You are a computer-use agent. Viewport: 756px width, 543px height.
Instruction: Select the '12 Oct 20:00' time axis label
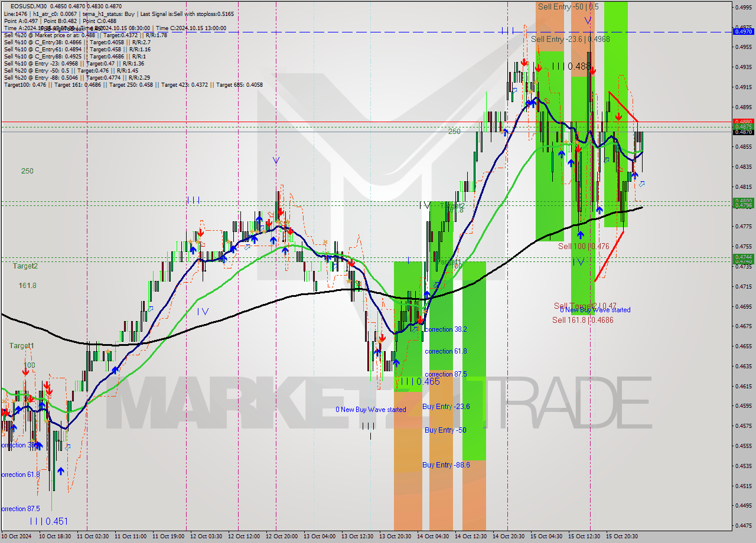click(282, 537)
